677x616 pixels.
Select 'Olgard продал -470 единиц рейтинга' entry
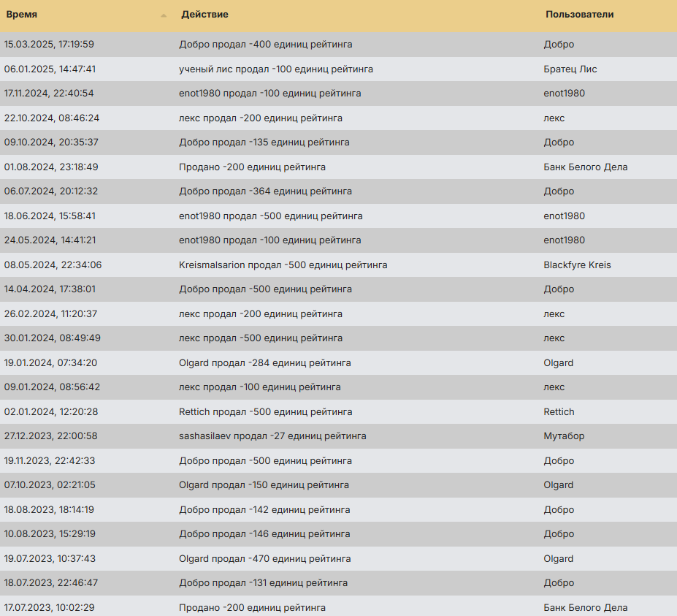(x=264, y=559)
